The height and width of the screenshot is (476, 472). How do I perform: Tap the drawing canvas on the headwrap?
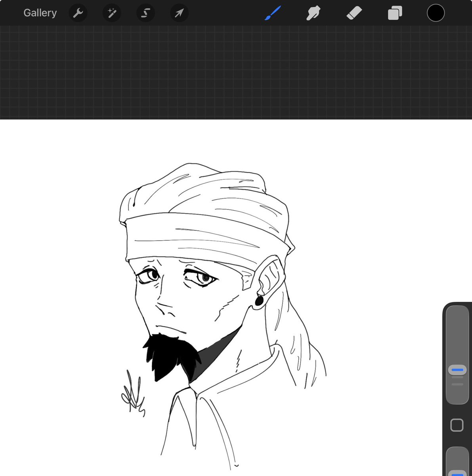206,214
